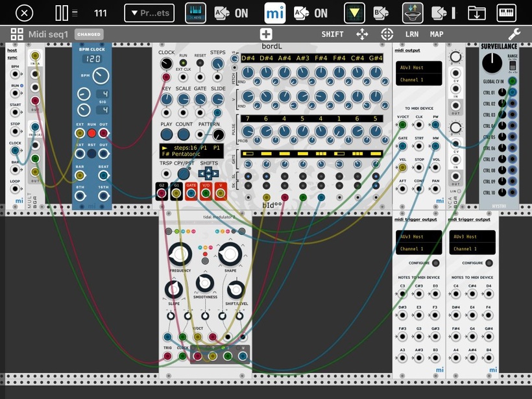Open right midi trigger output Channel 1 selector
This screenshot has height=399, width=532.
(x=472, y=248)
